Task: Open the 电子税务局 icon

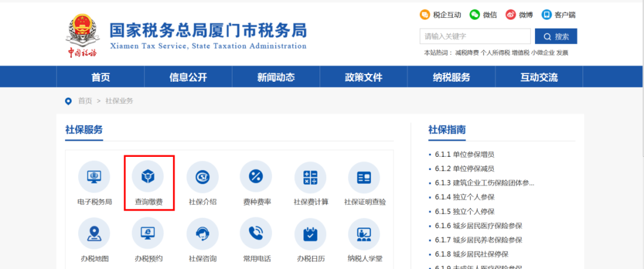Action: coord(94,177)
